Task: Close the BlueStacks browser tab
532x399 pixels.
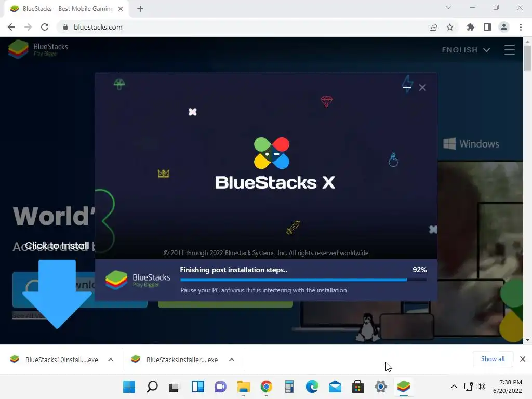Action: tap(121, 9)
